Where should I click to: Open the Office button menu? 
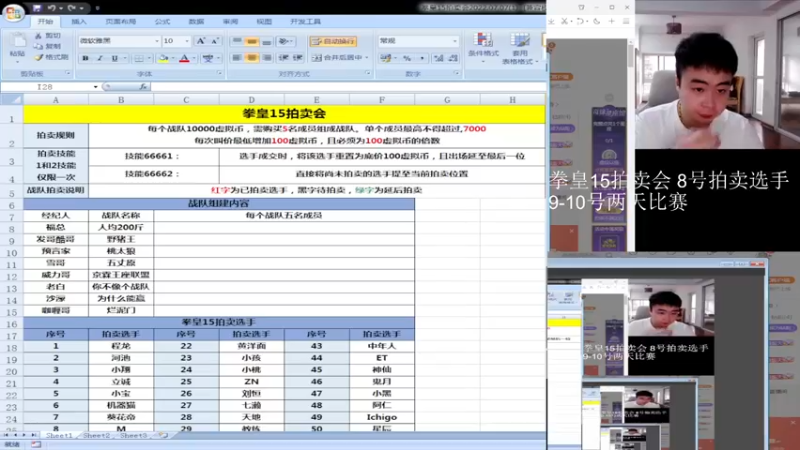point(13,11)
